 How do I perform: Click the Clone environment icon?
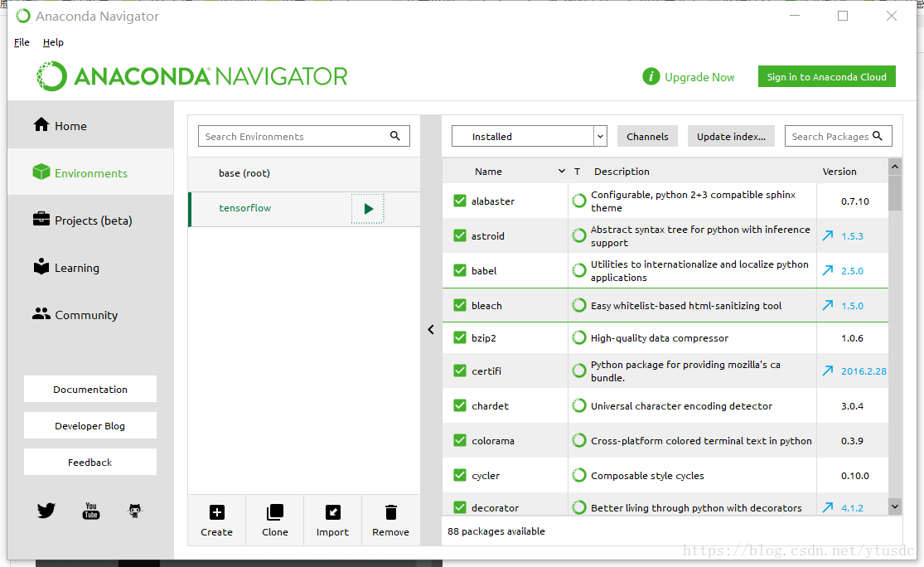click(x=274, y=512)
